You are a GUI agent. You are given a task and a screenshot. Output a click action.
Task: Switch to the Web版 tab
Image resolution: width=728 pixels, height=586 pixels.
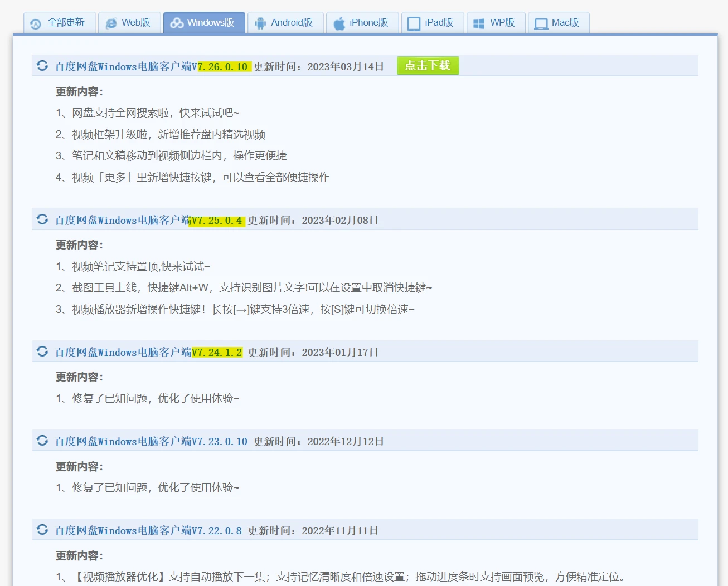129,23
